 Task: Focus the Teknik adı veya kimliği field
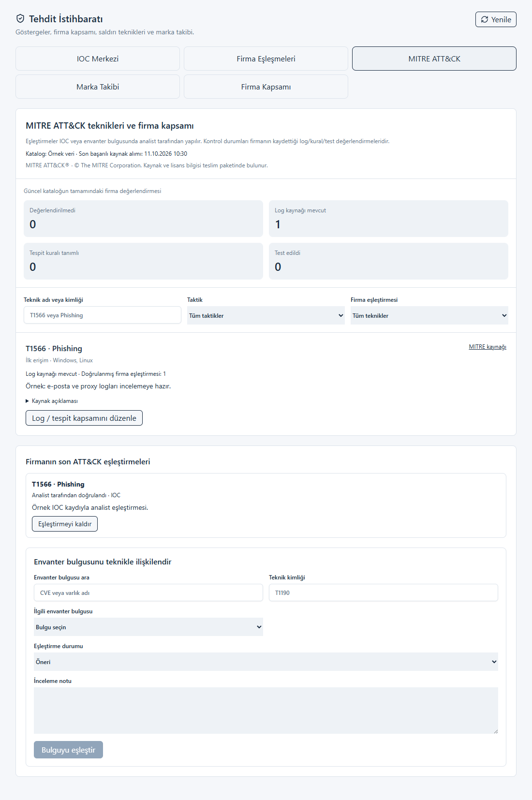point(103,315)
